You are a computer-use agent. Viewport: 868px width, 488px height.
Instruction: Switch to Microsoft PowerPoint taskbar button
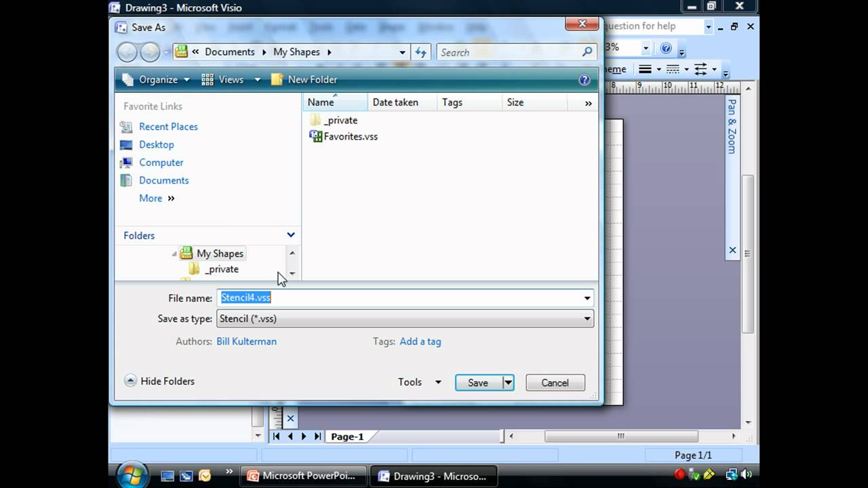303,476
